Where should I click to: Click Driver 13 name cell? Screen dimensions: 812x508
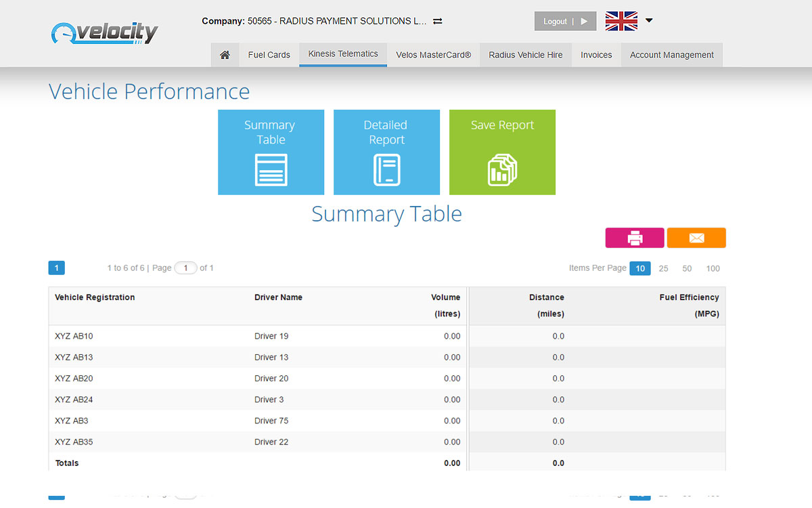tap(271, 357)
